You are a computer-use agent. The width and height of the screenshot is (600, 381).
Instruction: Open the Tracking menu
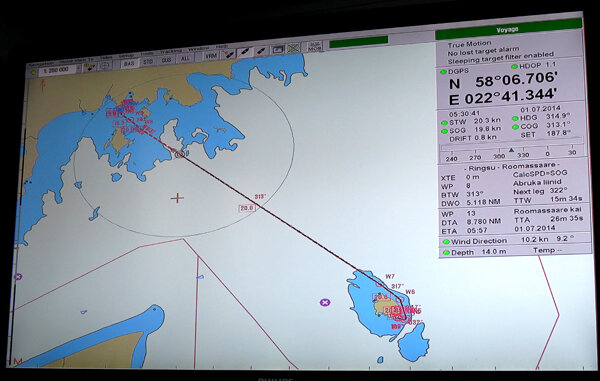pos(171,51)
